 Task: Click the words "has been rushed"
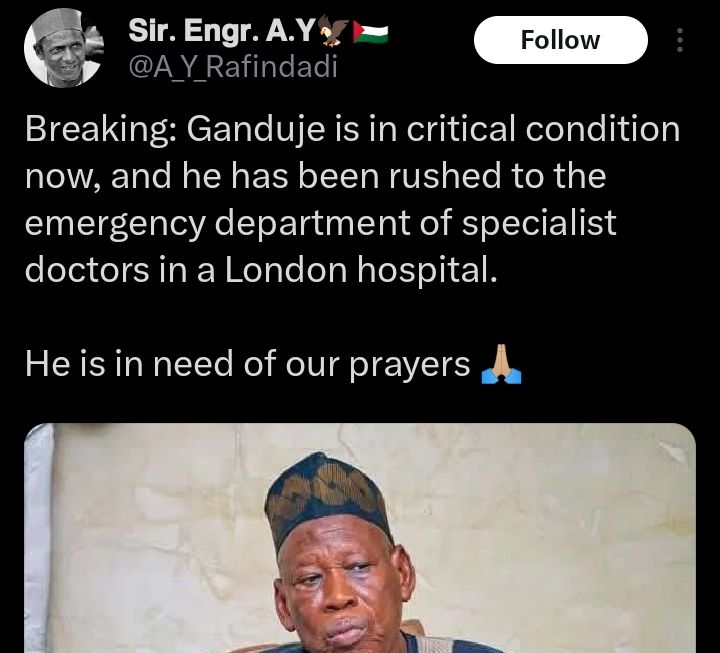point(366,176)
